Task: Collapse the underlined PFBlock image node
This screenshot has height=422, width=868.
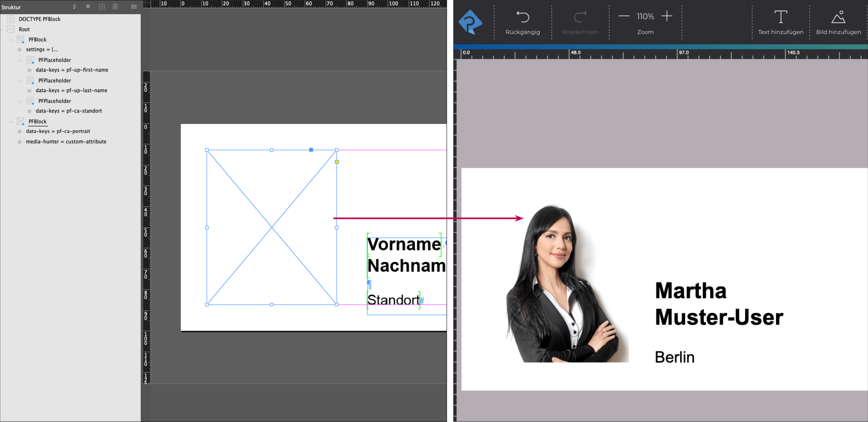Action: 11,122
